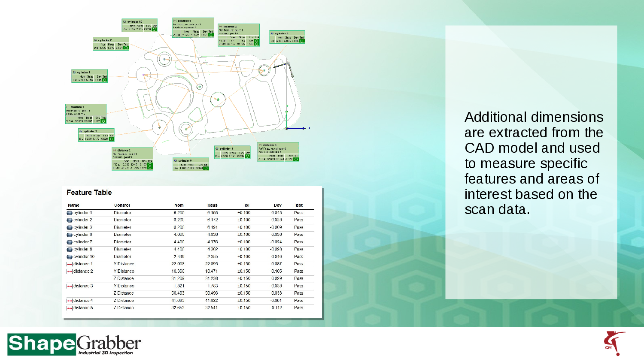644x362 pixels.
Task: Click the QVI logo in bottom corner
Action: pos(614,343)
